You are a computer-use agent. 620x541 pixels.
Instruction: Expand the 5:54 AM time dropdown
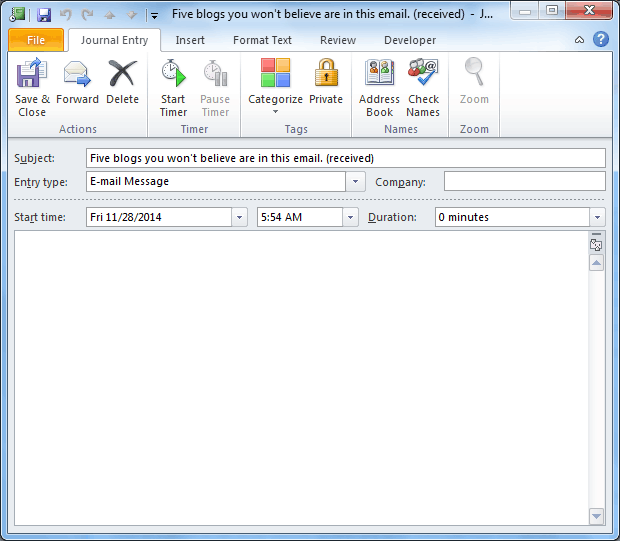pos(350,217)
